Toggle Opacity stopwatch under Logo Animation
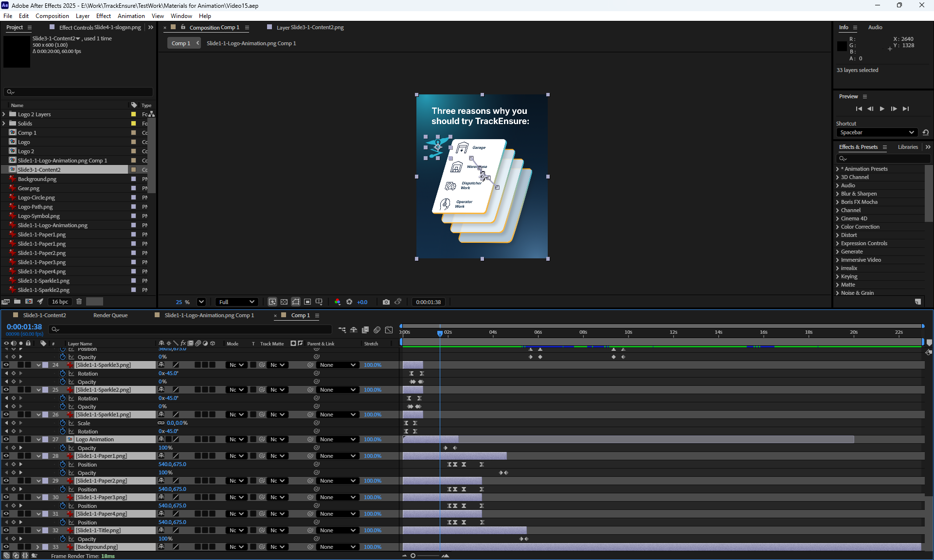 63,448
